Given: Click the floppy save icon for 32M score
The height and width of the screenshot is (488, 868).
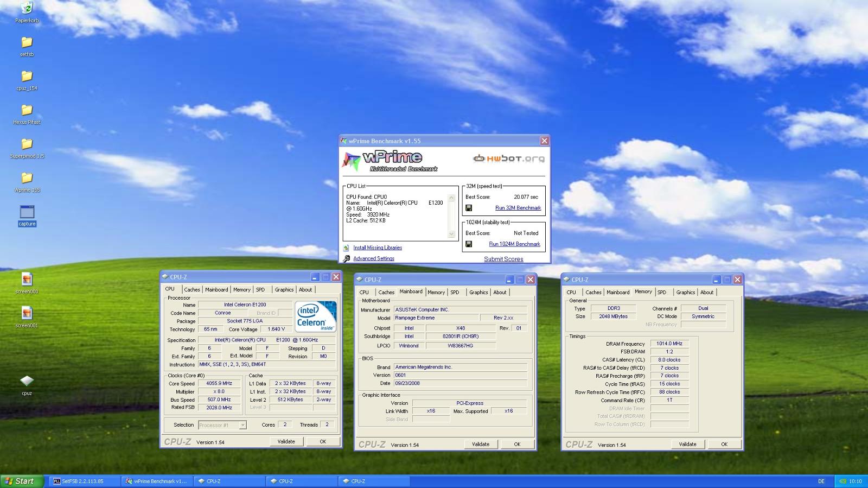Looking at the screenshot, I should pos(469,208).
